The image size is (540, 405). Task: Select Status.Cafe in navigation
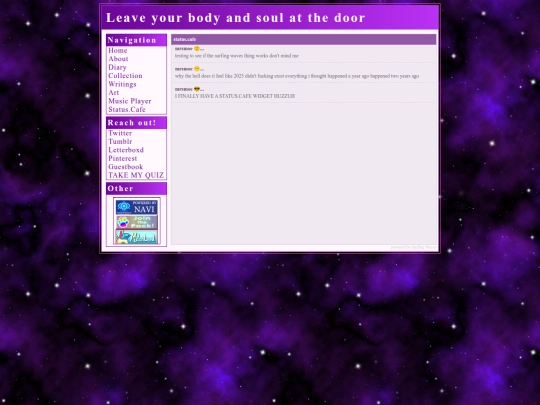[127, 110]
